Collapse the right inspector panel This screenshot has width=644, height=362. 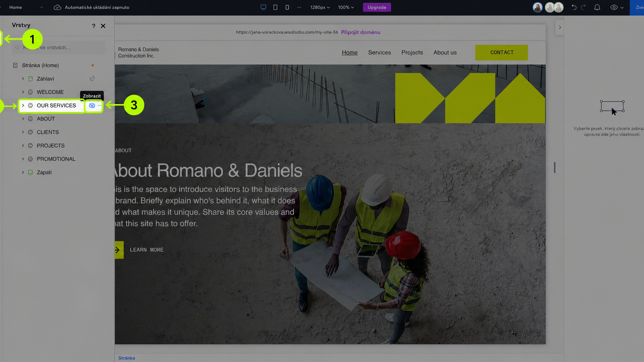pos(560,28)
